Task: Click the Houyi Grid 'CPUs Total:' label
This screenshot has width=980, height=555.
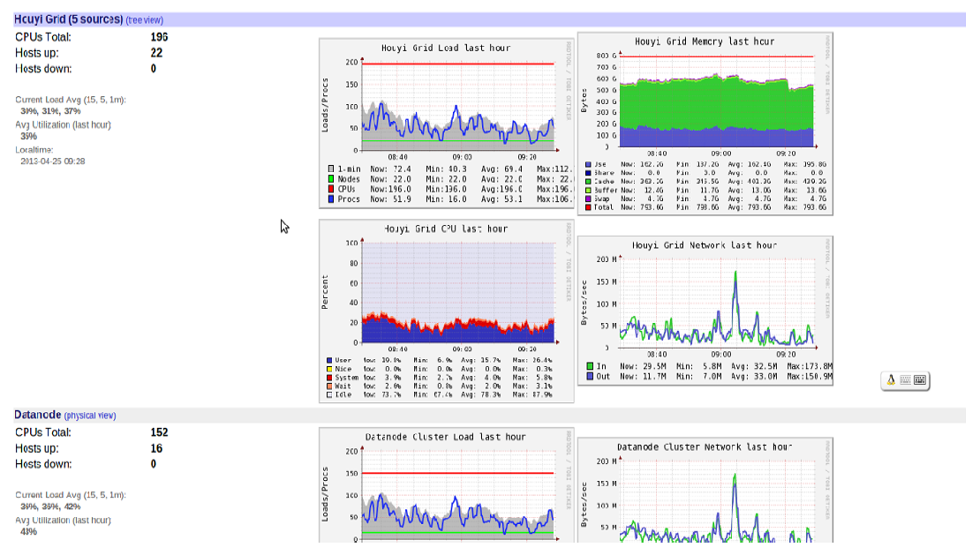Action: coord(43,37)
